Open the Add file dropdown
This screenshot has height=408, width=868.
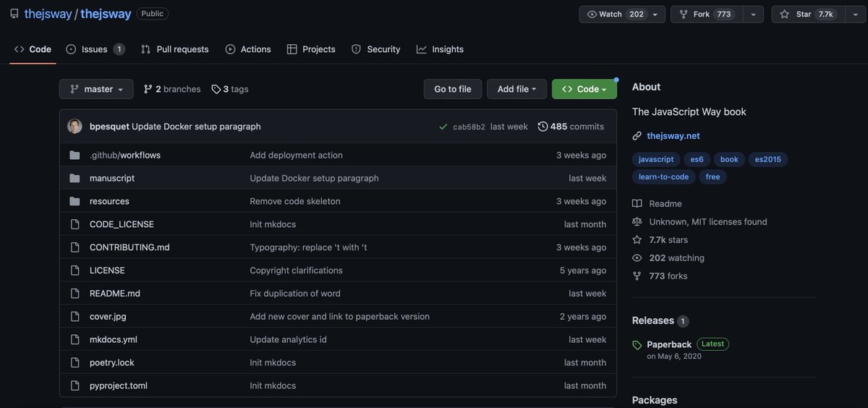pos(516,89)
